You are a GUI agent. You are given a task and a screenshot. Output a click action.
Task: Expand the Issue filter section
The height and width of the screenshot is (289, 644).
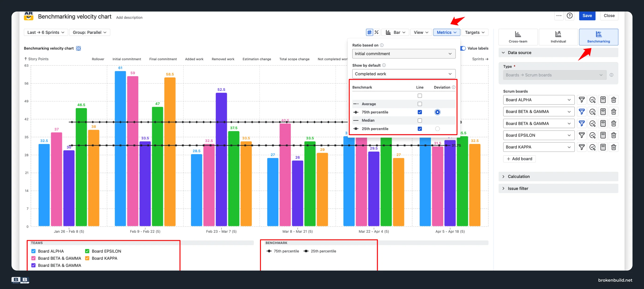point(558,188)
